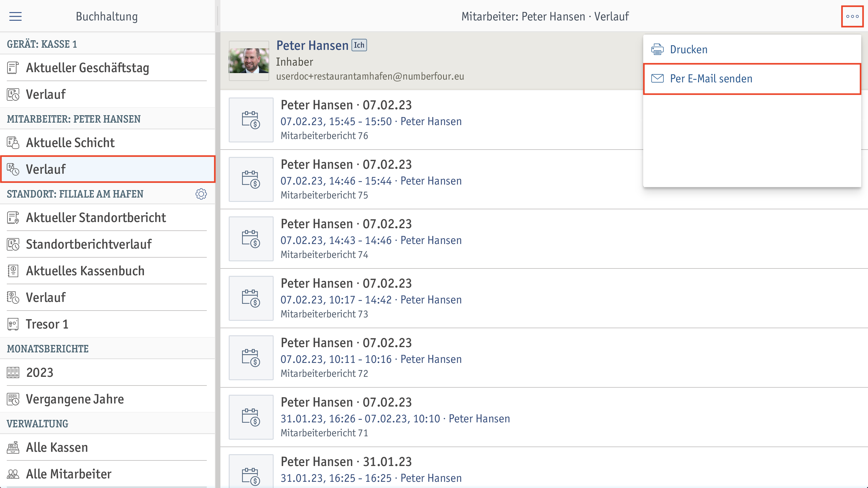This screenshot has height=488, width=868.
Task: Click the Aktueller Standortbericht icon
Action: tap(13, 218)
